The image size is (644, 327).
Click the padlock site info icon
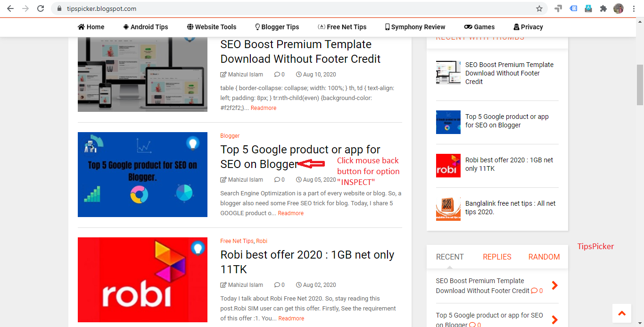pos(59,8)
